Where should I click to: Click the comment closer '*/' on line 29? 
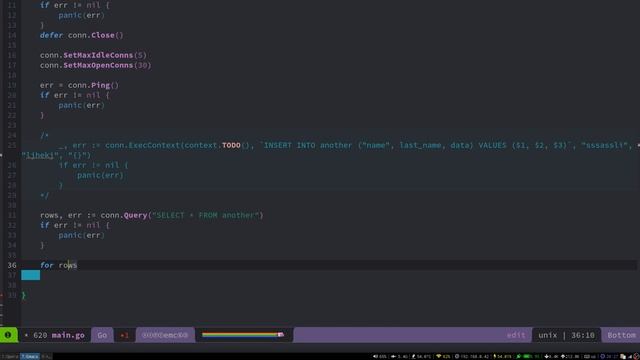pos(44,195)
